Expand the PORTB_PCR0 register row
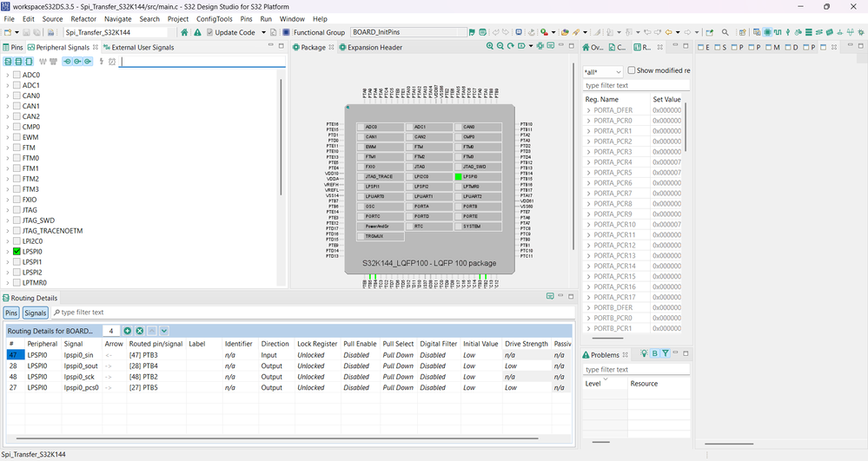Image resolution: width=868 pixels, height=461 pixels. (x=588, y=318)
